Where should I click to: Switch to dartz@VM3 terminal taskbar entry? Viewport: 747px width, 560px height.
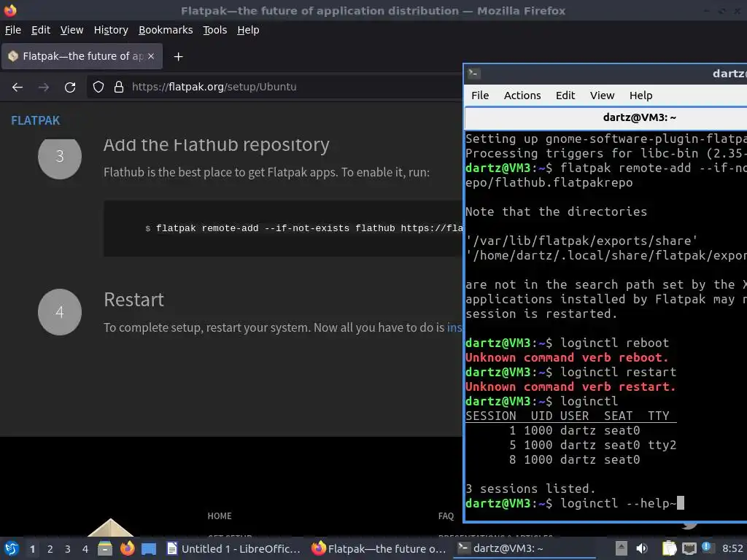pyautogui.click(x=524, y=548)
